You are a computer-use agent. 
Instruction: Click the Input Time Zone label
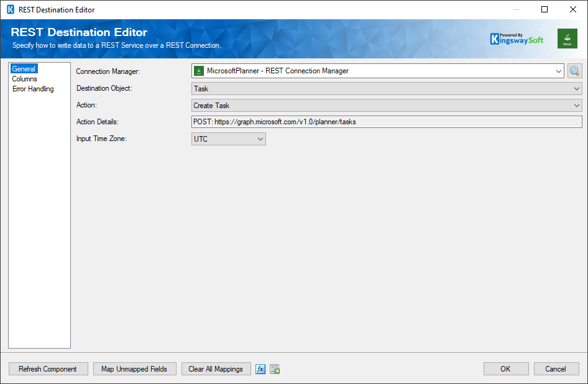[101, 139]
